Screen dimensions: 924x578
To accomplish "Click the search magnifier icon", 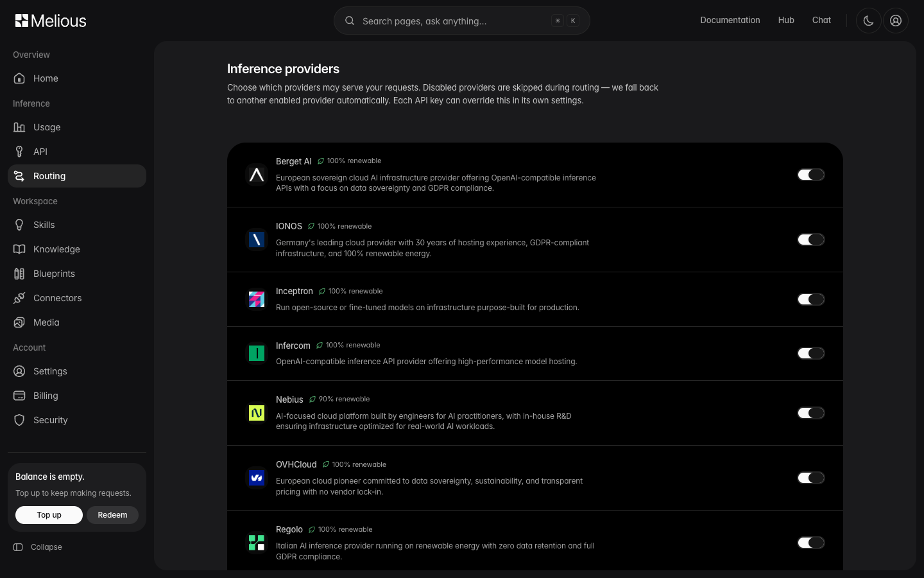I will (x=350, y=21).
